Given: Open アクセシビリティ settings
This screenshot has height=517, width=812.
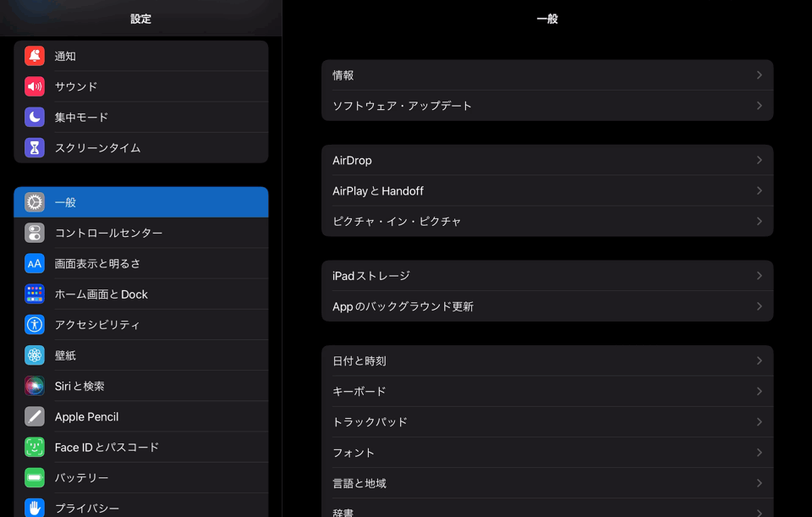Looking at the screenshot, I should [x=141, y=325].
